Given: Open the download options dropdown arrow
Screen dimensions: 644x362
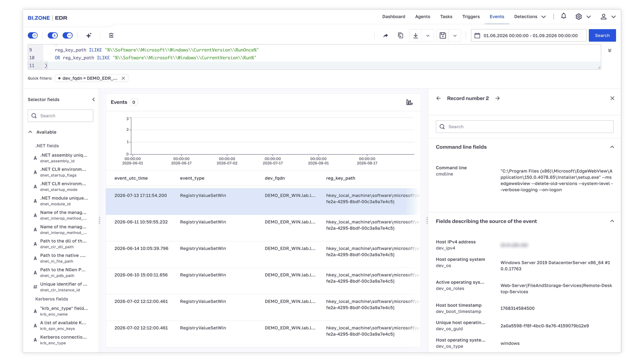Looking at the screenshot, I should [x=428, y=36].
